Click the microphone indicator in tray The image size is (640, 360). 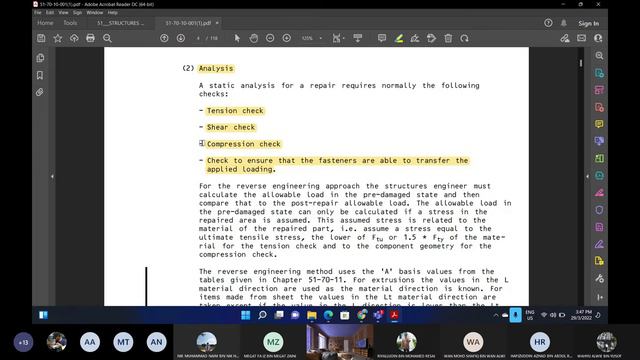click(x=516, y=315)
